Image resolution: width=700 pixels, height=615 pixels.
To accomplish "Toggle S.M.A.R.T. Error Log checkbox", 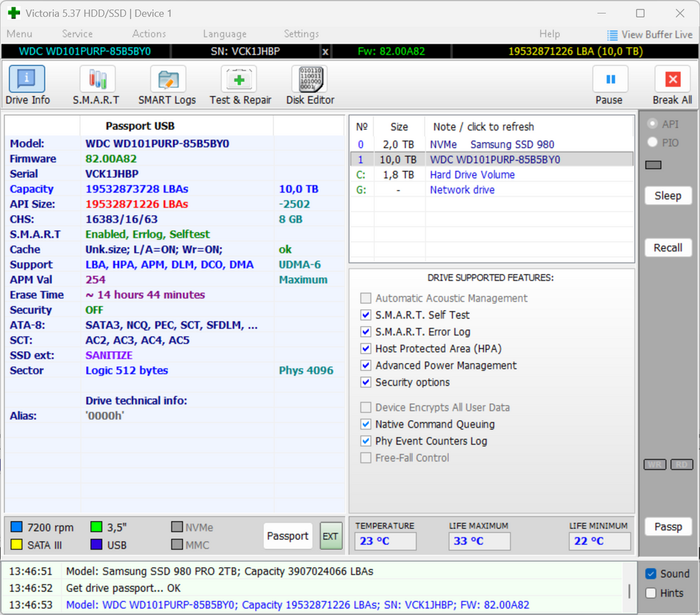I will [x=366, y=332].
